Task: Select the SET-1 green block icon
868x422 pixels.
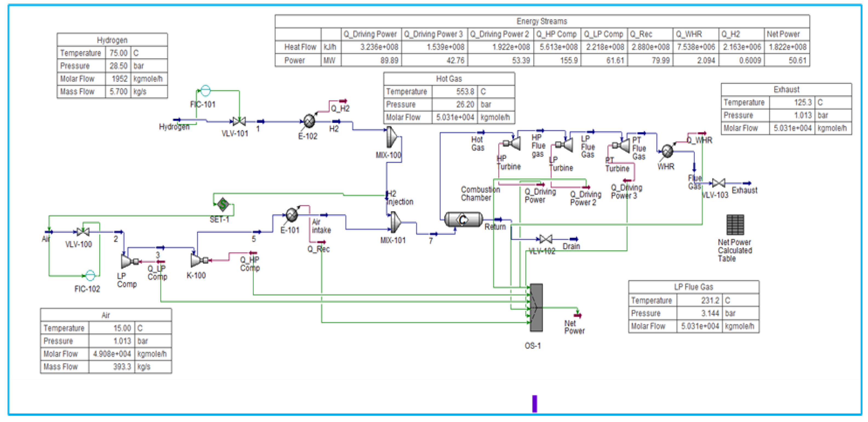Action: [x=223, y=204]
